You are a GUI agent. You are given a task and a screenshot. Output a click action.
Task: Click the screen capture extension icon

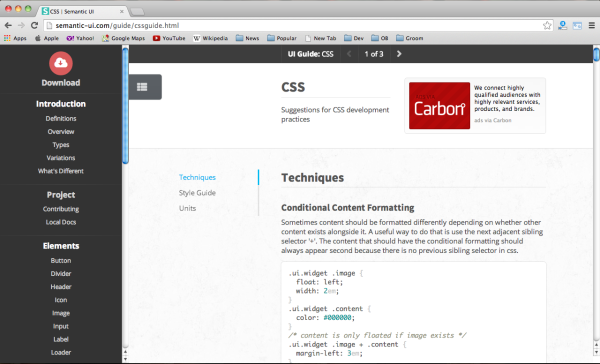click(x=577, y=26)
